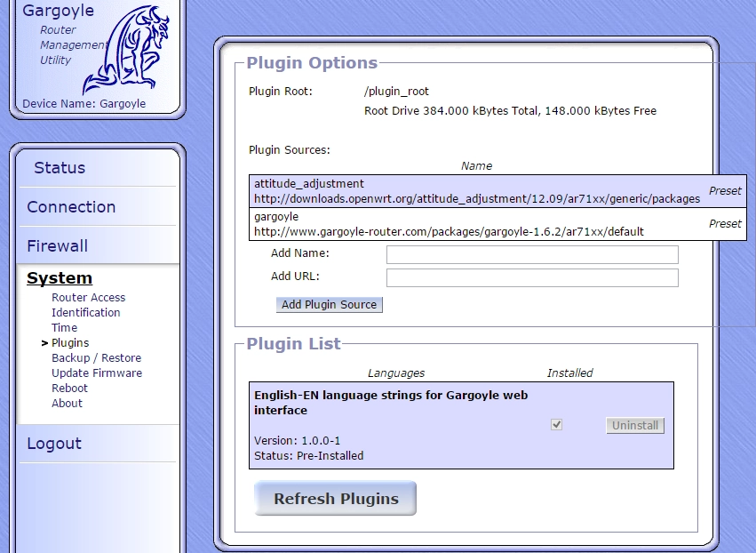
Task: Select the Plugins submenu item
Action: point(70,342)
